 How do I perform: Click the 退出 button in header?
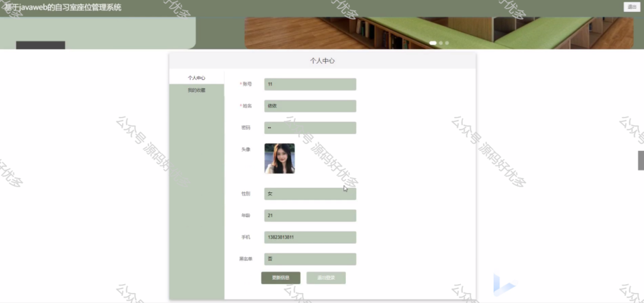631,7
